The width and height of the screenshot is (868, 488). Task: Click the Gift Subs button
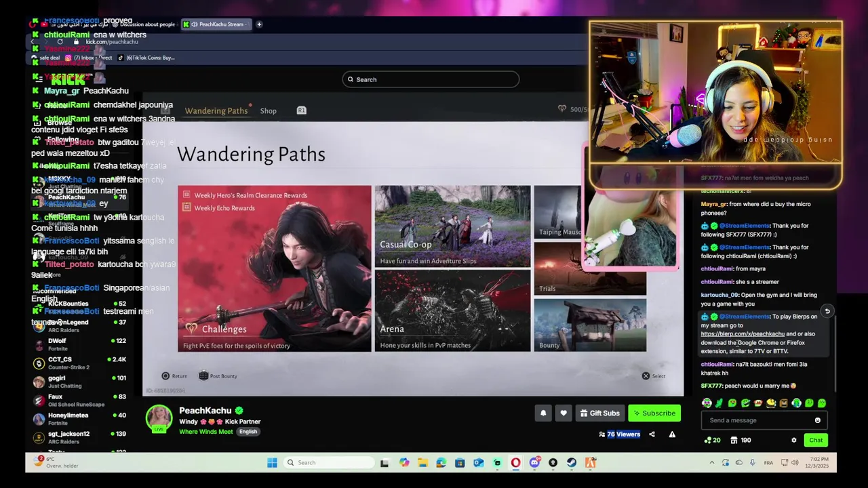point(599,413)
